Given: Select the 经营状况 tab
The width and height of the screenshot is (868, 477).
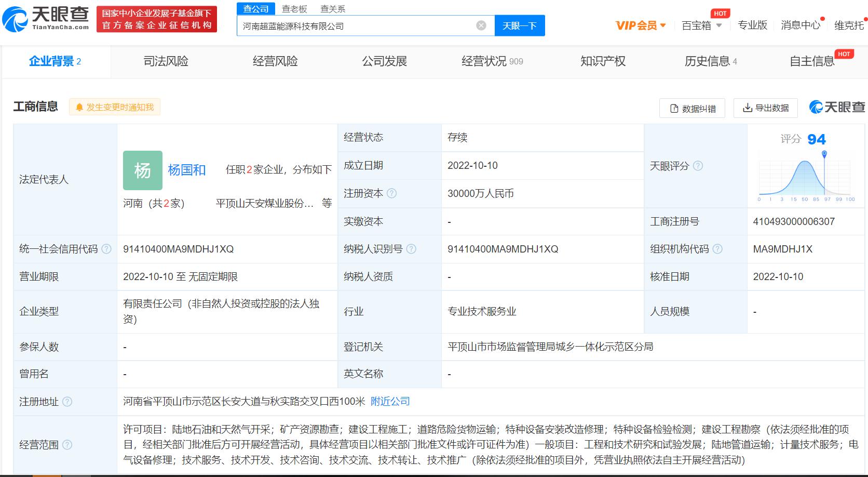Looking at the screenshot, I should (x=492, y=61).
